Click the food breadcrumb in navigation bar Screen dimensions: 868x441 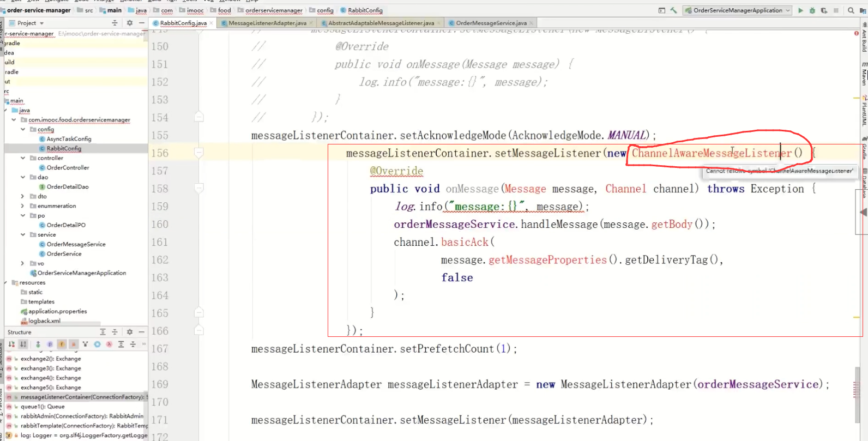(x=225, y=10)
